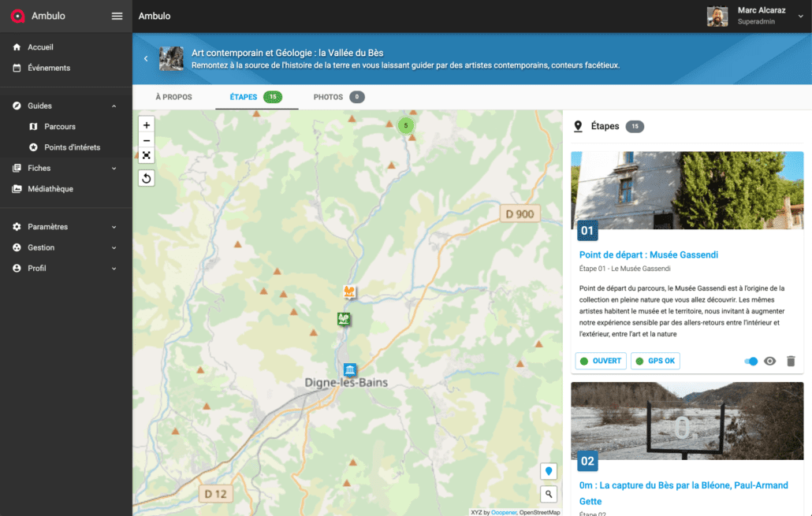Click the Étapes location pin icon
Screen dimensions: 812x516
point(579,126)
